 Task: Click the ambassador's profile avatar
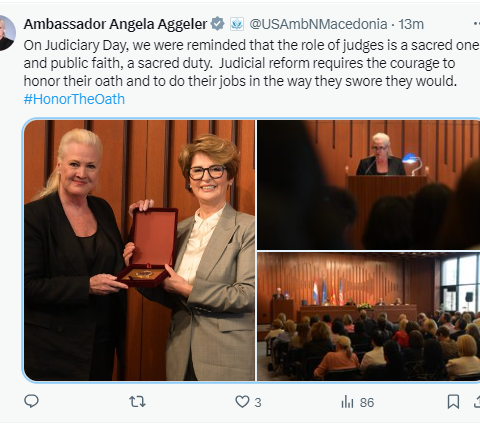(7, 33)
